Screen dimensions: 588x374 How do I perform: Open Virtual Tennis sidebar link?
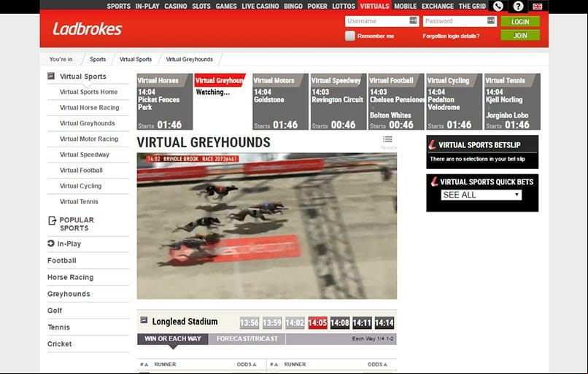tap(79, 202)
